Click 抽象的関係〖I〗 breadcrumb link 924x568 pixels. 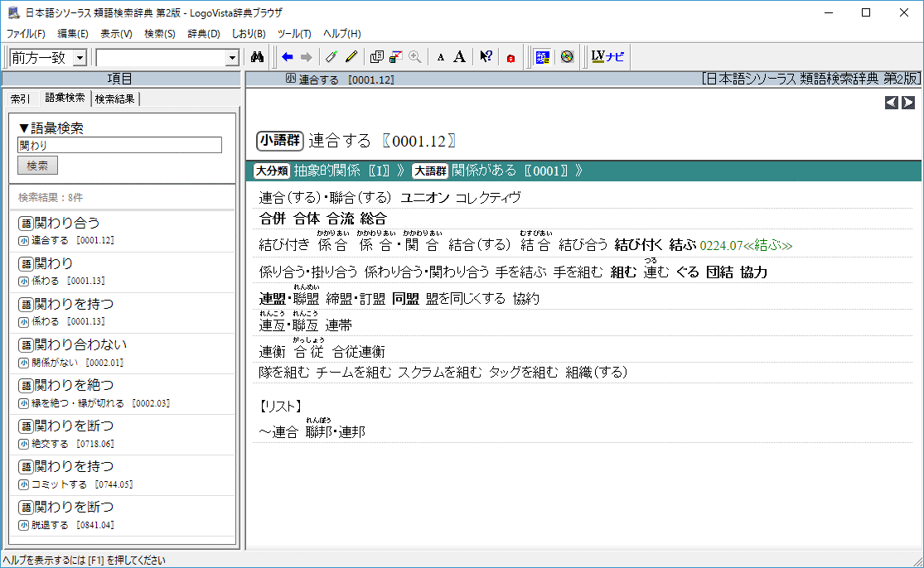[x=341, y=171]
